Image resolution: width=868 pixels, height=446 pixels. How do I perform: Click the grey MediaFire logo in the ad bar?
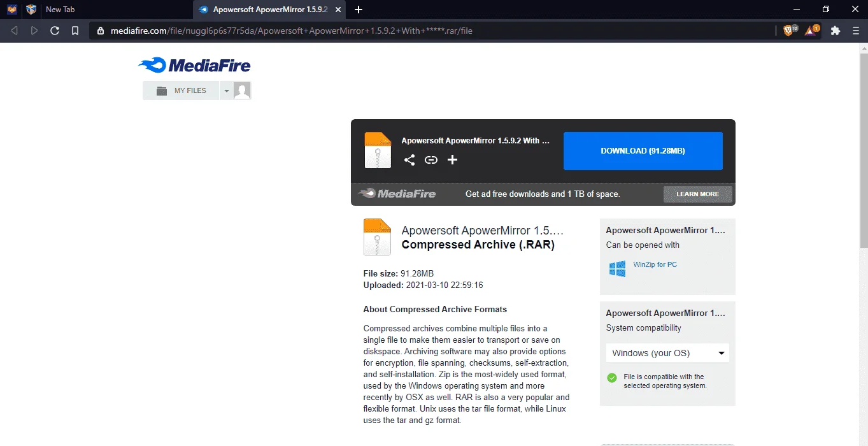(397, 194)
